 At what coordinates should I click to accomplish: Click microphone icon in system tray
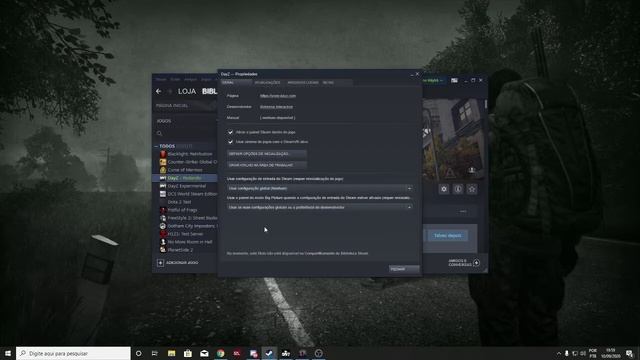tap(567, 353)
